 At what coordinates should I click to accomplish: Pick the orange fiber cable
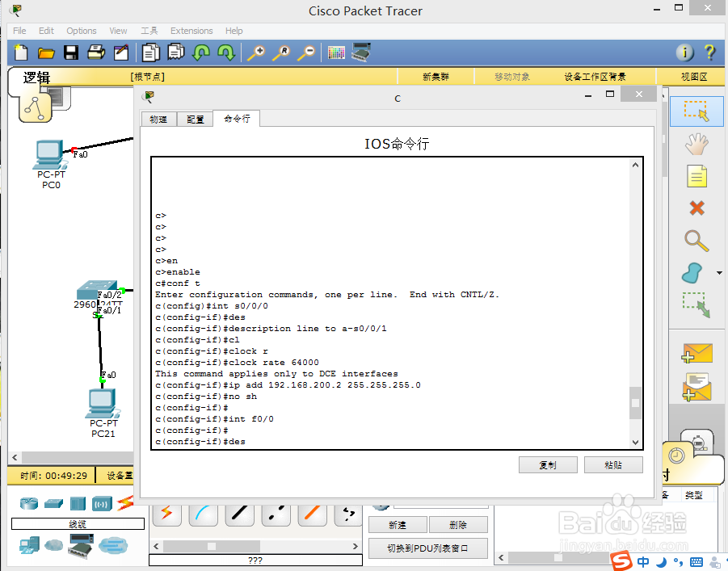click(312, 514)
